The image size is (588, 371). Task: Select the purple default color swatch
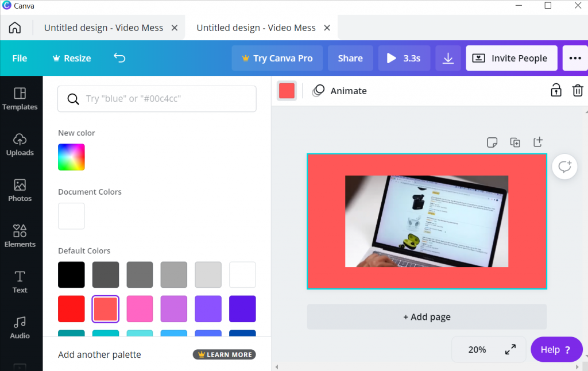point(208,309)
